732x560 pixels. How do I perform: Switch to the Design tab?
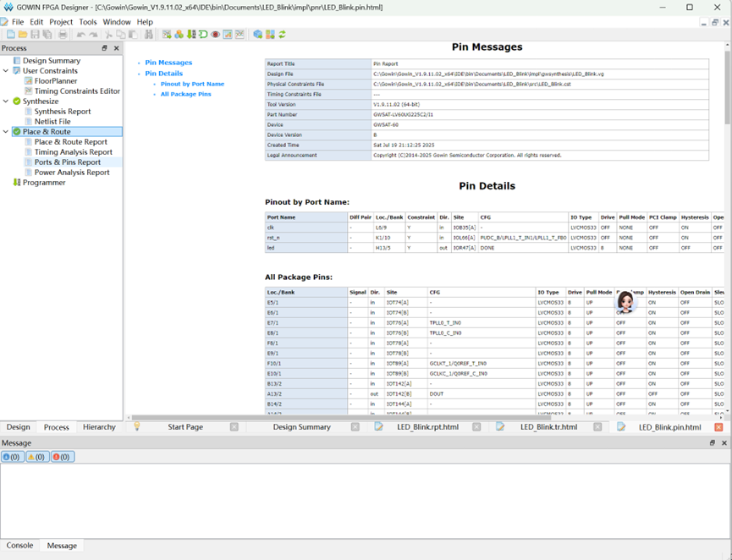(19, 427)
